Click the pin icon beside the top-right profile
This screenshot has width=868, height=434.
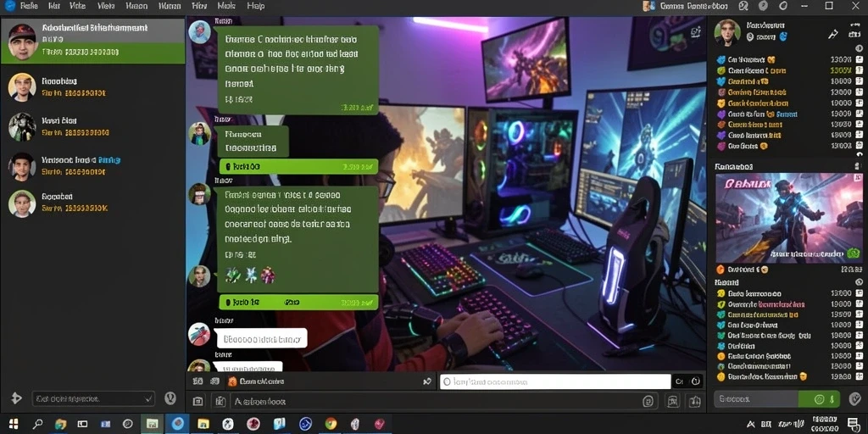point(833,34)
